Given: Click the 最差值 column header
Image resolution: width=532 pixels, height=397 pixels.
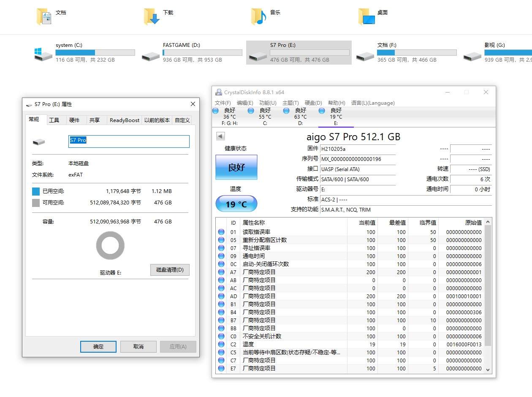Looking at the screenshot, I should 393,223.
